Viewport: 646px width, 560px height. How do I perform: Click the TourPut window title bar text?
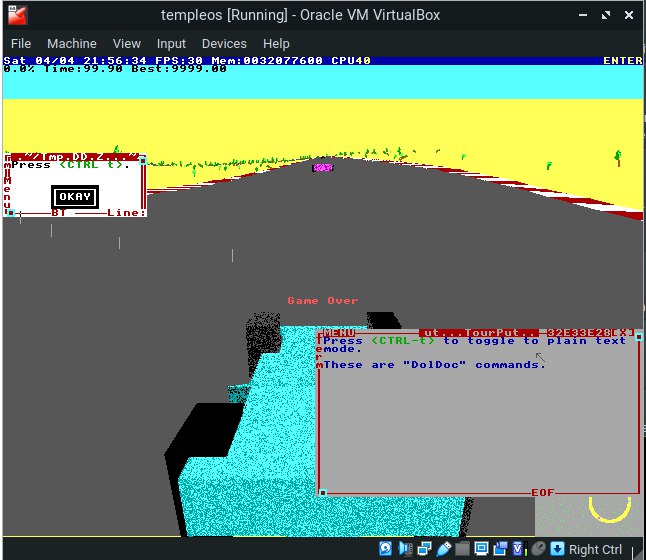tap(480, 332)
